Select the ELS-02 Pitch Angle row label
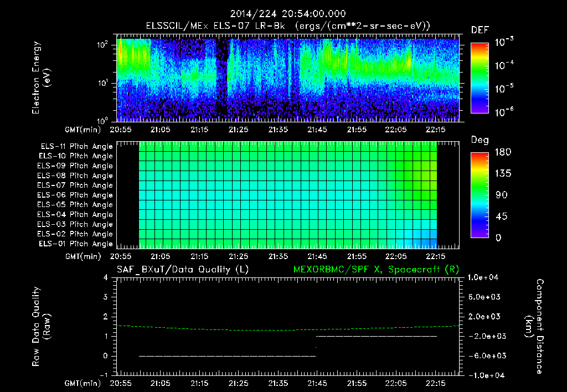This screenshot has height=392, width=567. (x=75, y=234)
